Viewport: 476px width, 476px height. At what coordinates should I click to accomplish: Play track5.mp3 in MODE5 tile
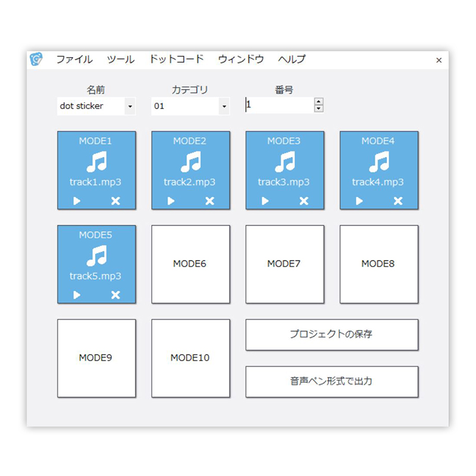click(77, 295)
